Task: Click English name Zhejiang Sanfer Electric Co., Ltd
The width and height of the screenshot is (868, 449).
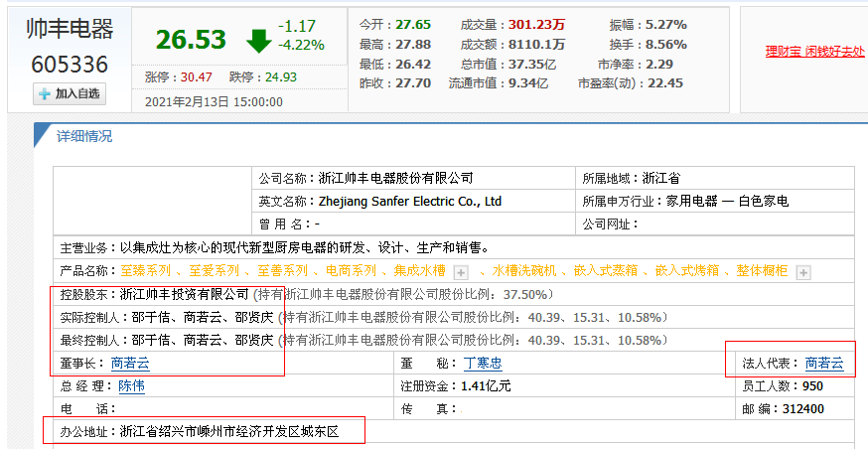Action: pos(410,202)
